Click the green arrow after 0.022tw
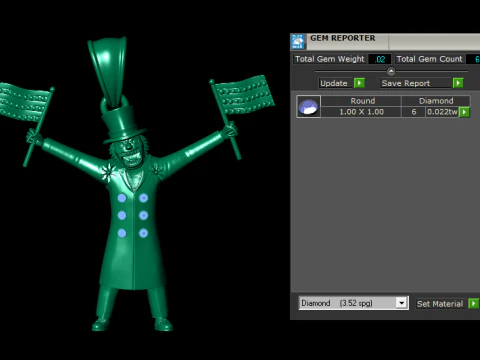 464,112
